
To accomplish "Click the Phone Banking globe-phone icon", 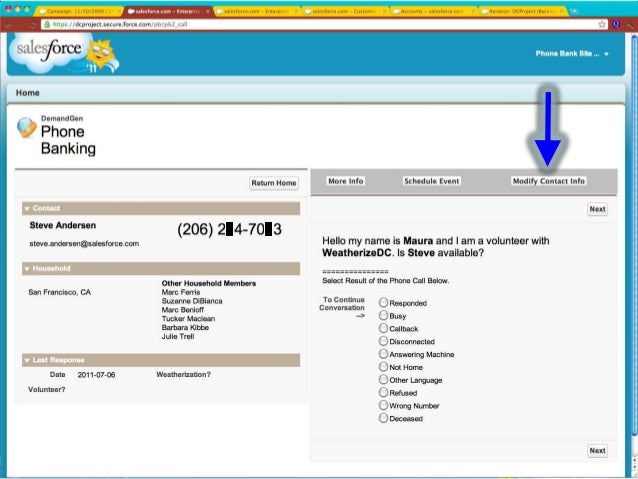I will point(26,127).
